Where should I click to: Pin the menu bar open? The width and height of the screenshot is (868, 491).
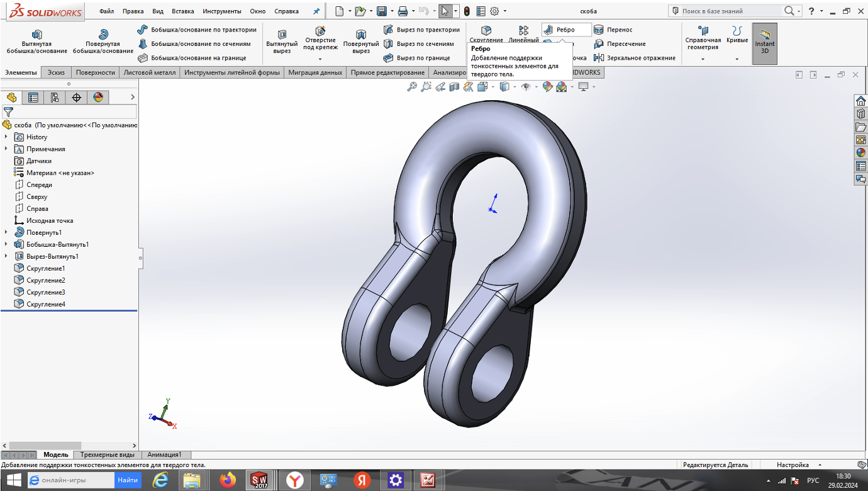tap(316, 11)
